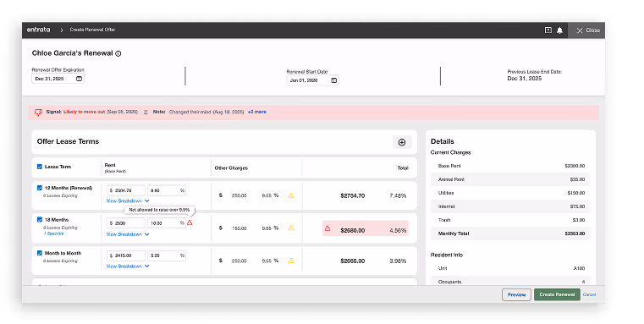644x324 pixels.
Task: Click warning icon in Month to Month charges
Action: click(x=291, y=261)
